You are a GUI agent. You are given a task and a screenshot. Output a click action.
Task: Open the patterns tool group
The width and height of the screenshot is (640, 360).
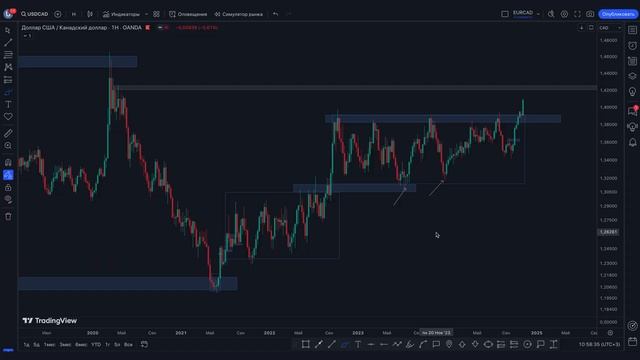[x=8, y=67]
